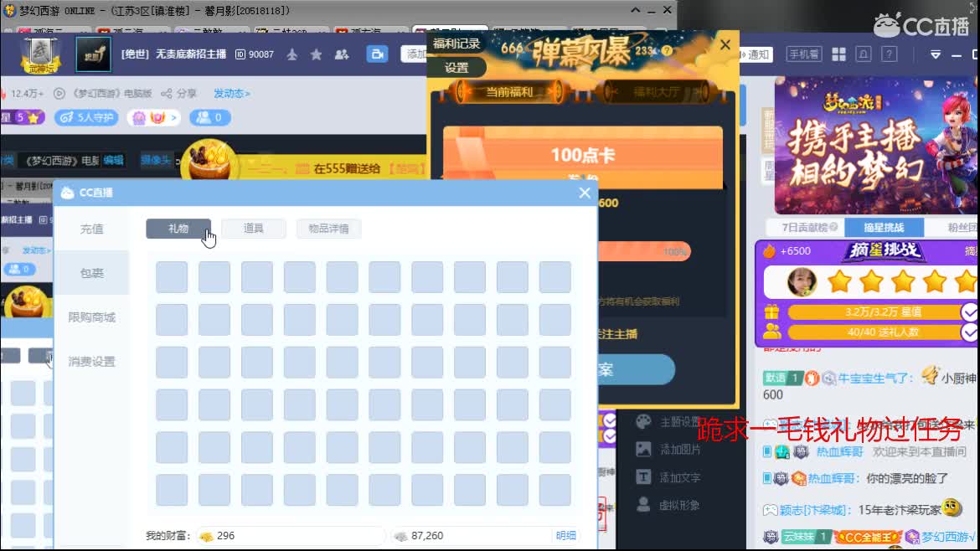Open the 明细 details link
The image size is (980, 551).
(x=565, y=535)
